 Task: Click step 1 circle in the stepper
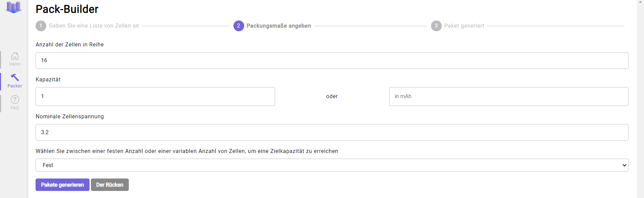(41, 26)
